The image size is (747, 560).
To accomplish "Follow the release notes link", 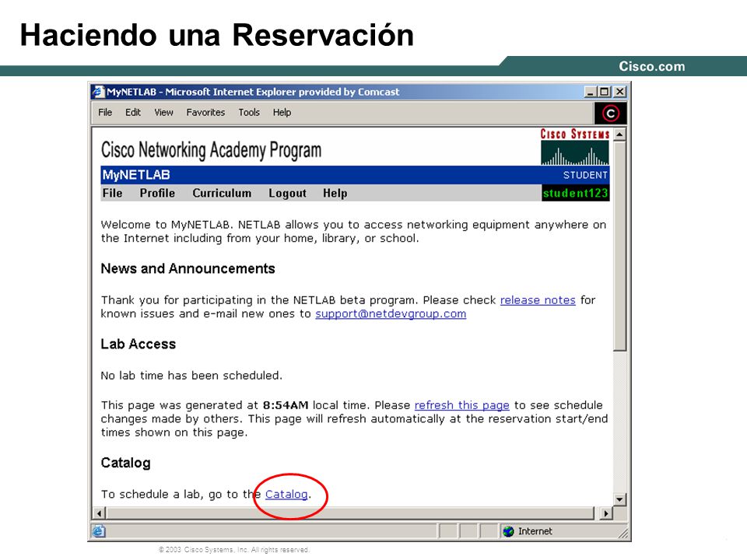I will pyautogui.click(x=538, y=300).
